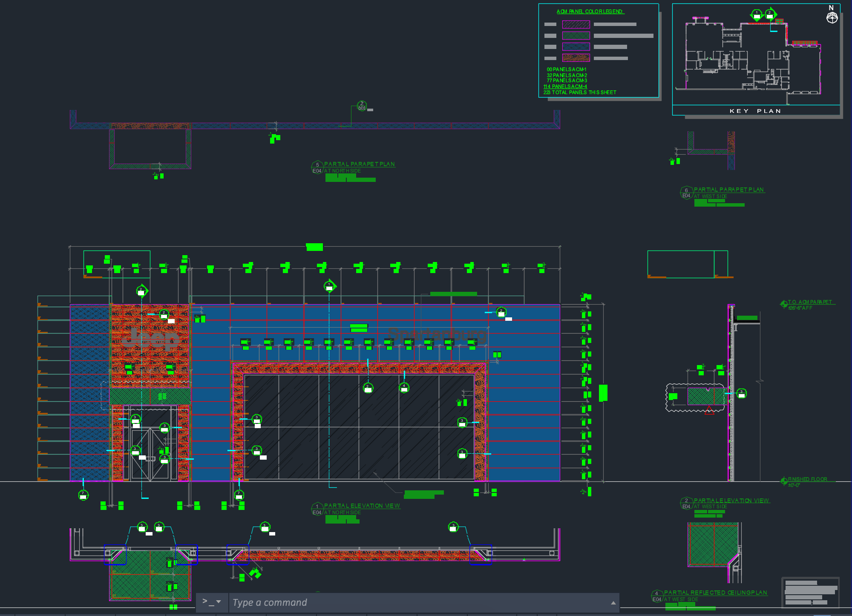Click the Partial Parapet Plan west side title
The image size is (852, 616).
728,190
